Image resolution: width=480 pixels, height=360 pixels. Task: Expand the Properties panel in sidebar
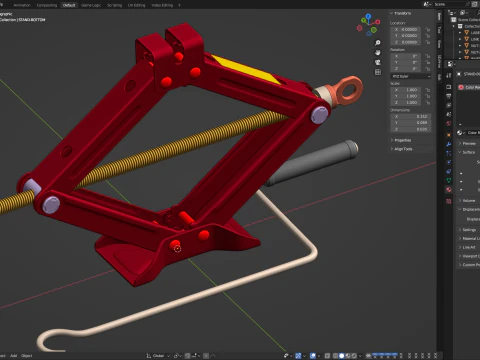(401, 140)
